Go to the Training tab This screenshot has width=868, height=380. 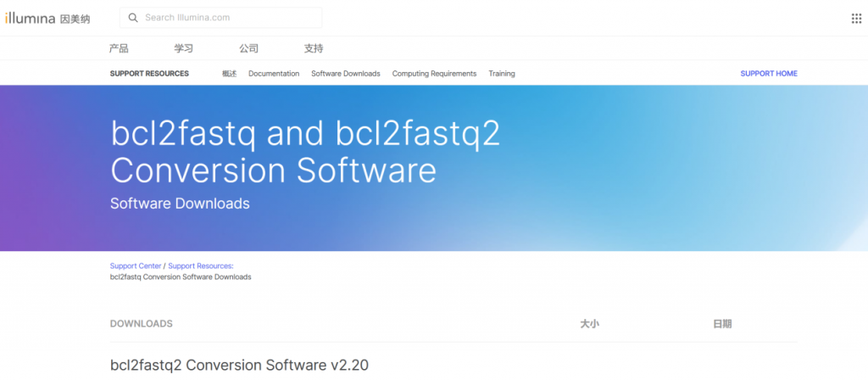502,74
